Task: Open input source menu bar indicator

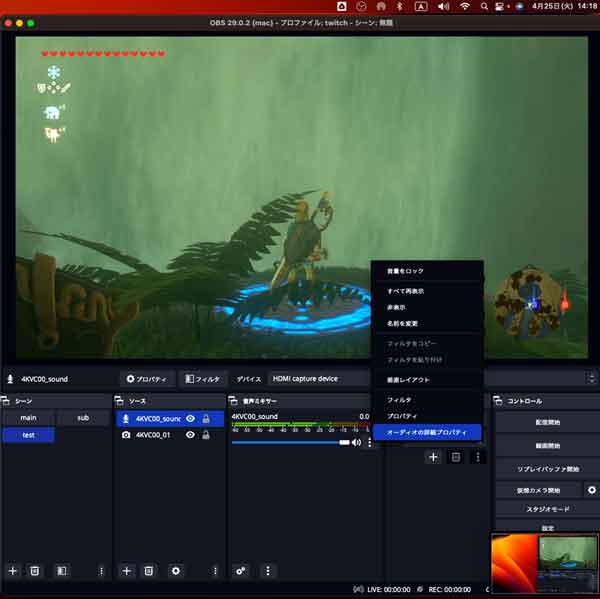Action: 421,6
